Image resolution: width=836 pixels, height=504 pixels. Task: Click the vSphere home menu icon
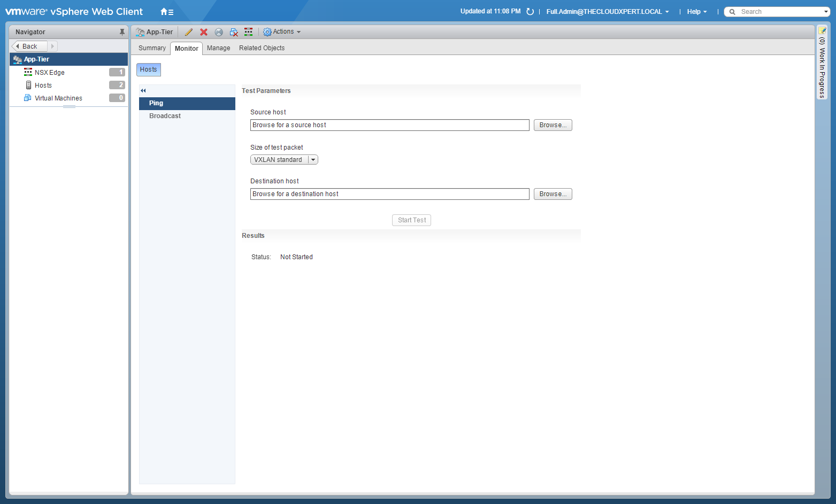click(167, 12)
